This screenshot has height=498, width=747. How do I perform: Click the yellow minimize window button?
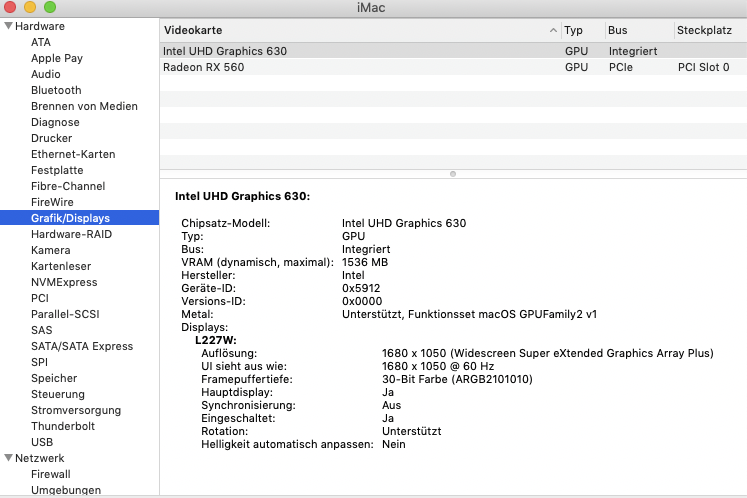pos(30,7)
